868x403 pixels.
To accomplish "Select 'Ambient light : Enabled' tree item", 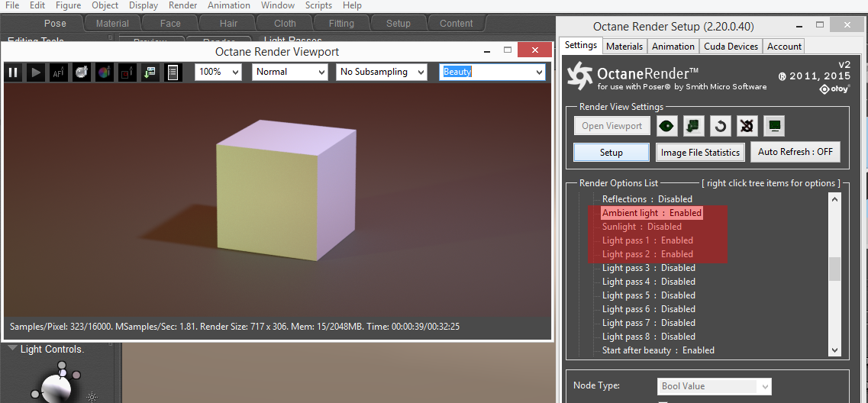I will tap(651, 213).
